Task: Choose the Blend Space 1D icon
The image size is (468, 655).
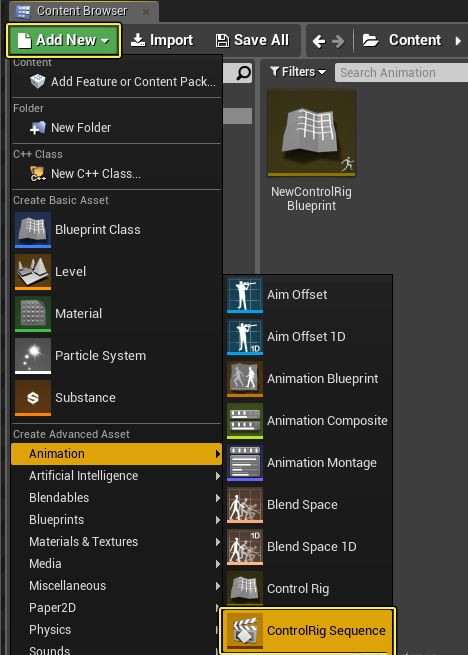Action: pyautogui.click(x=245, y=547)
